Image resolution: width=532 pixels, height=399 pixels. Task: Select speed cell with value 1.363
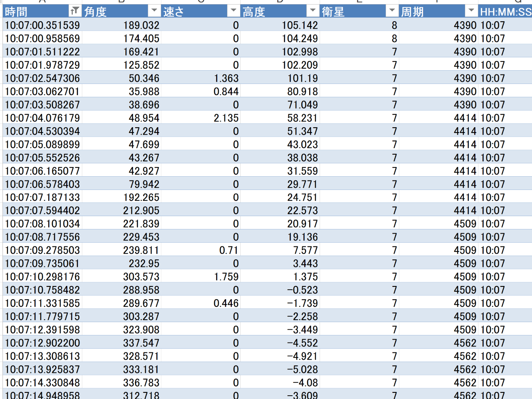pyautogui.click(x=226, y=78)
